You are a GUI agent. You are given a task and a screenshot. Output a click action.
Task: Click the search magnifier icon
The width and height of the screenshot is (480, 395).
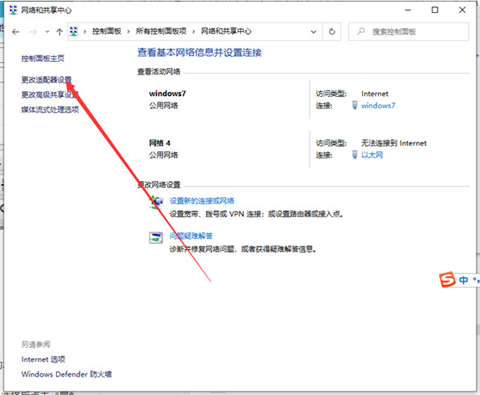coord(361,31)
